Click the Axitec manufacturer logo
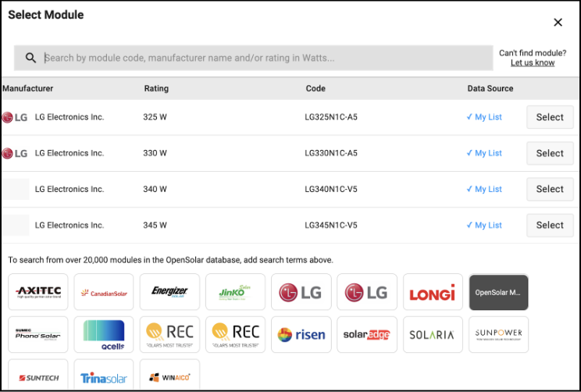Screen dimensions: 581x392 coord(38,292)
